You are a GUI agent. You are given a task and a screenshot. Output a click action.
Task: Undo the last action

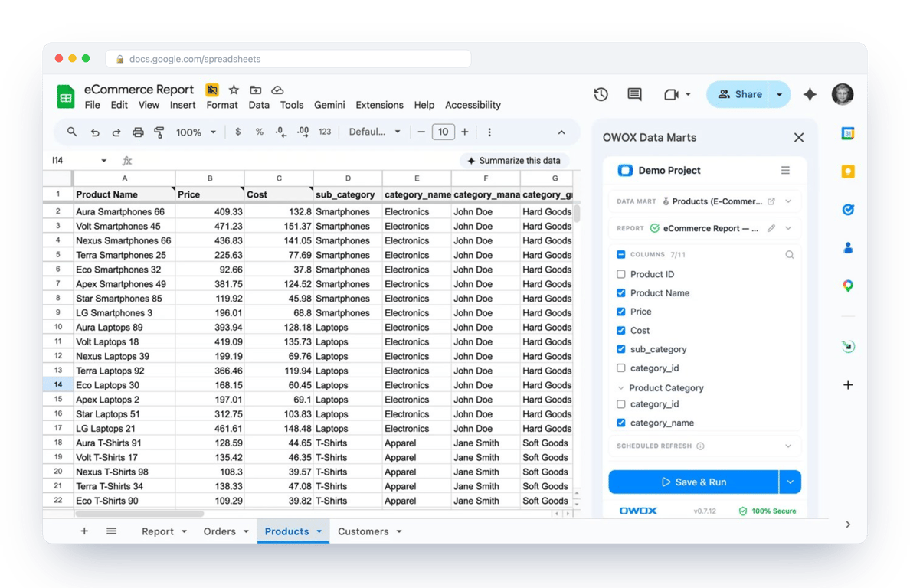[x=94, y=132]
